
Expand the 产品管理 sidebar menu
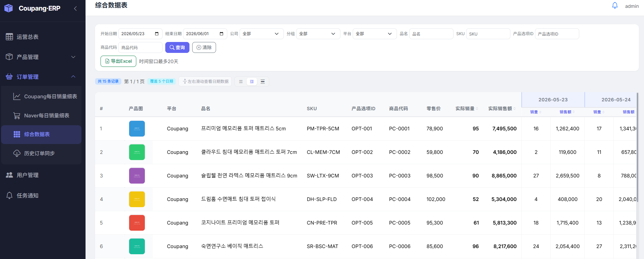coord(41,57)
